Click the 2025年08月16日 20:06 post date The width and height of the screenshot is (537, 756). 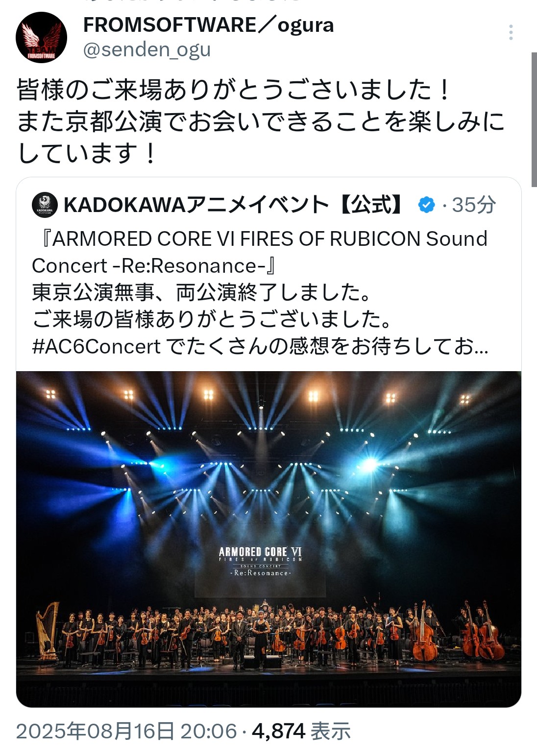tap(126, 731)
